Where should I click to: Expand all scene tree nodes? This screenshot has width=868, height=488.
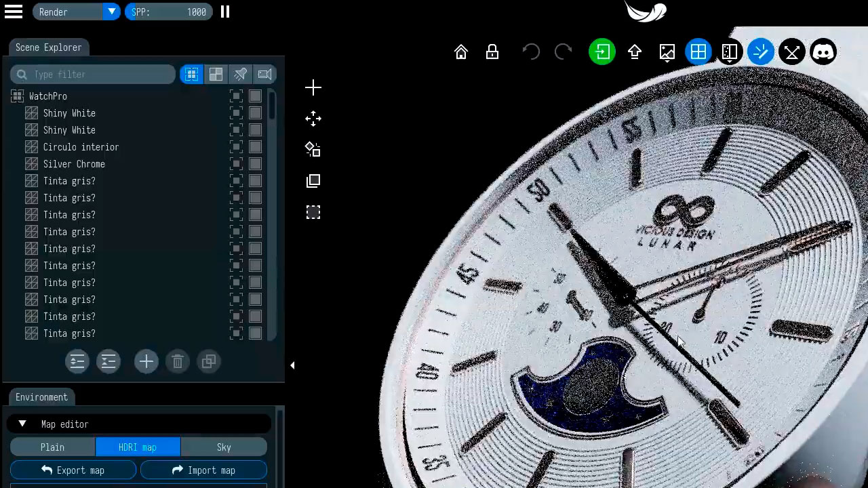(77, 361)
